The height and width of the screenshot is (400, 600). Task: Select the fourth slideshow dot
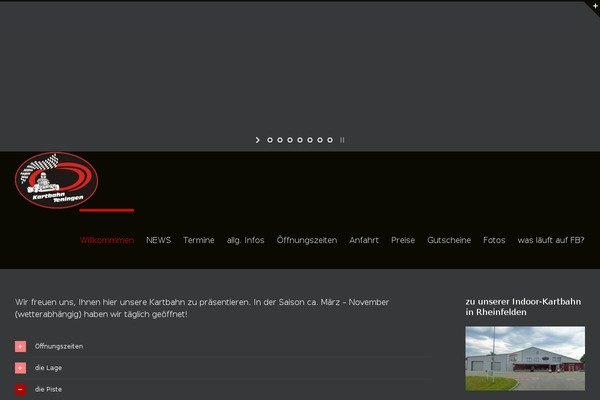[x=300, y=140]
